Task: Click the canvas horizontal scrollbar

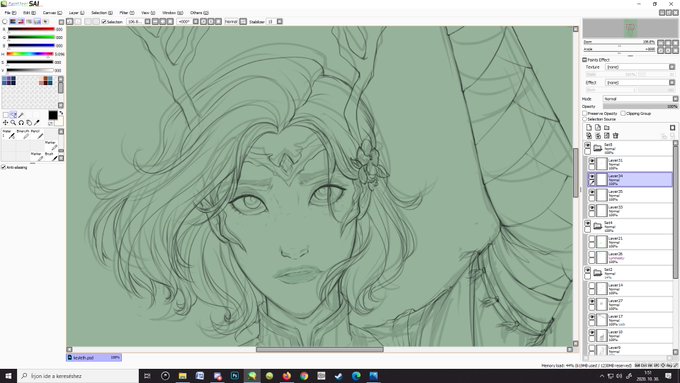Action: tap(320, 349)
